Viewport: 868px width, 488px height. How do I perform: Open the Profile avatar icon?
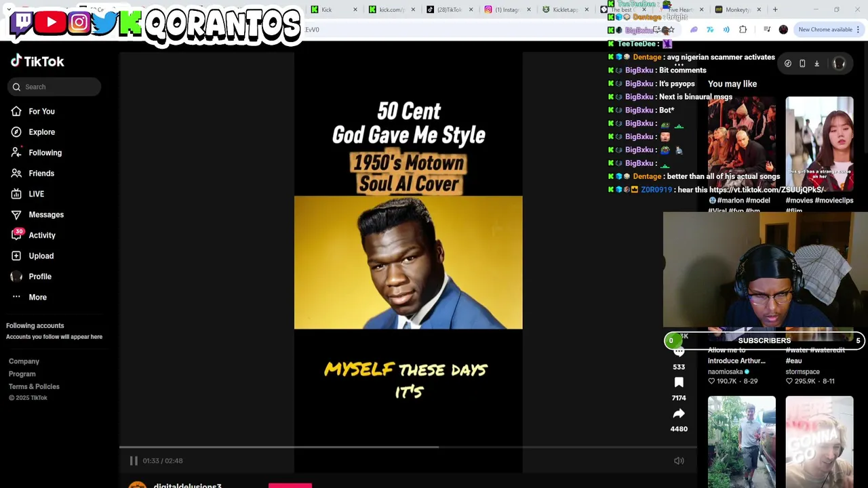[16, 277]
